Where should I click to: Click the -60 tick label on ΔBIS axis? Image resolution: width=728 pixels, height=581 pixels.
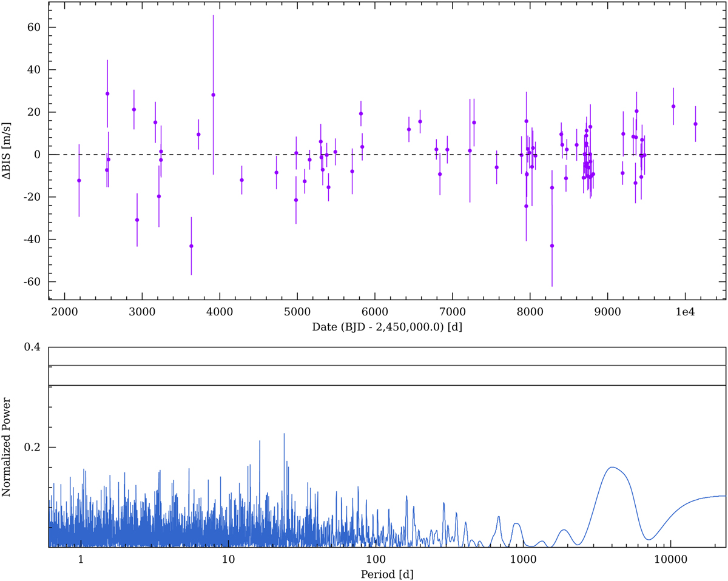[32, 282]
